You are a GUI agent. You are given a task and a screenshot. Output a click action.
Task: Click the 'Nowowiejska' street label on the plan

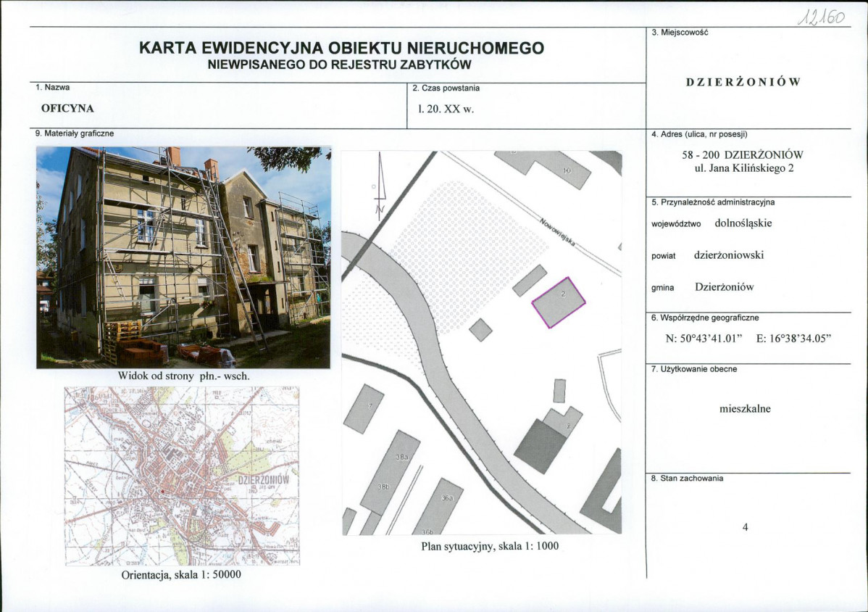[x=557, y=232]
